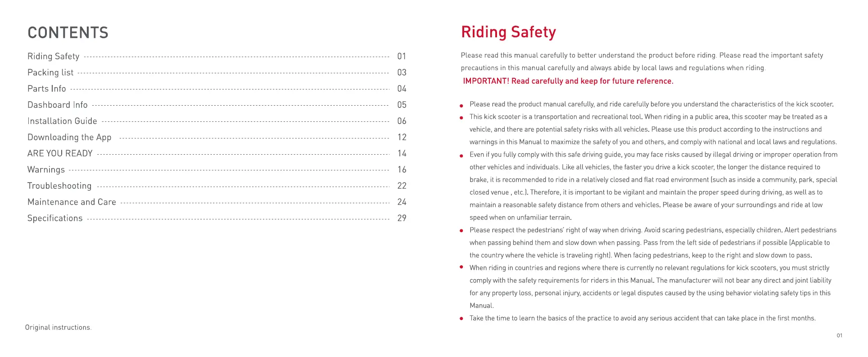Click the CONTENTS heading
This screenshot has width=868, height=357.
click(68, 33)
